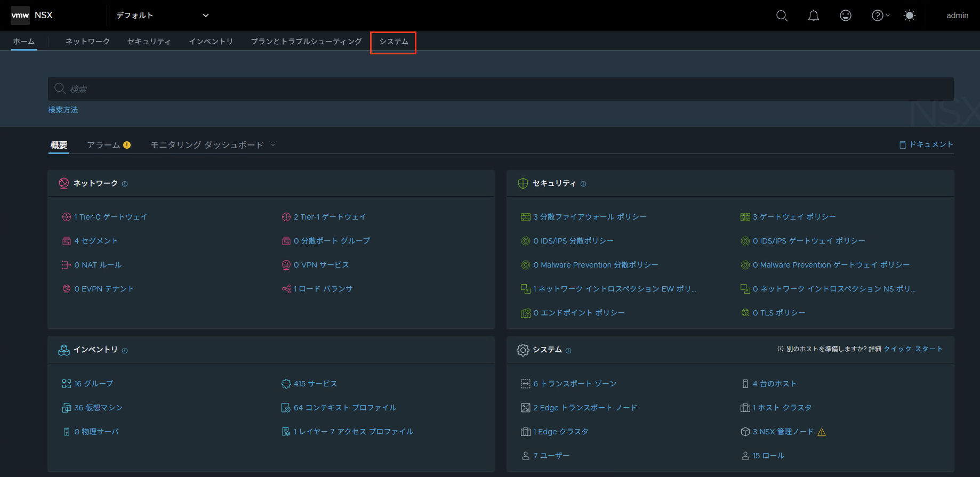The image size is (980, 477).
Task: Follow the クイック スタート link
Action: point(913,349)
